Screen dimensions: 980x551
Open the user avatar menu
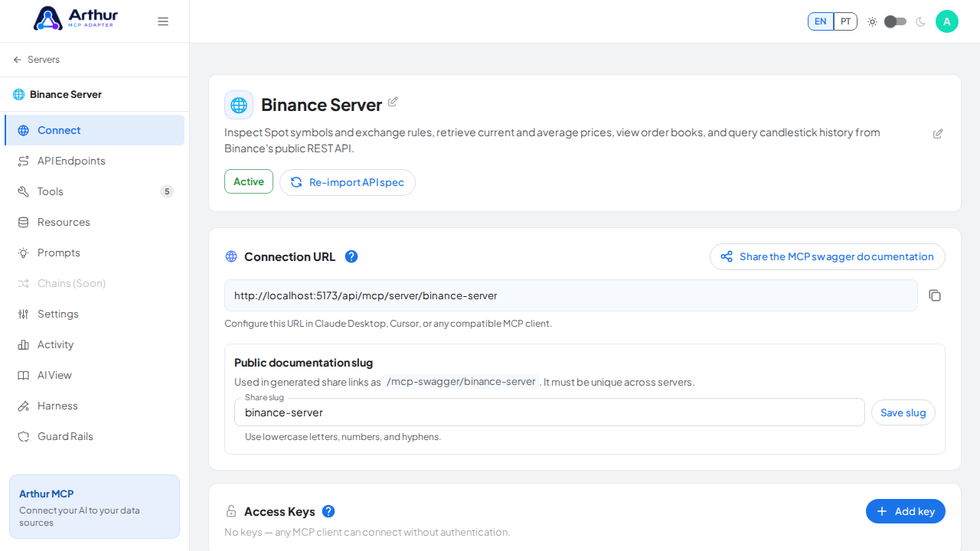tap(947, 21)
